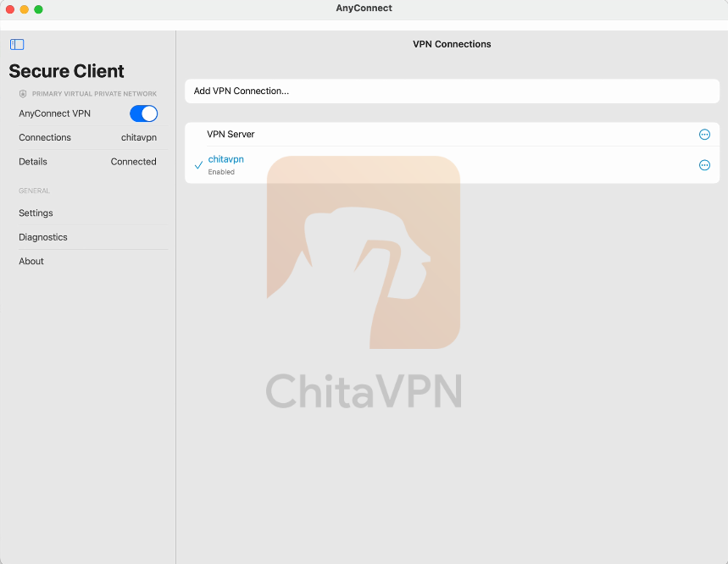Image resolution: width=728 pixels, height=564 pixels.
Task: Go to Settings in the sidebar
Action: (x=36, y=213)
